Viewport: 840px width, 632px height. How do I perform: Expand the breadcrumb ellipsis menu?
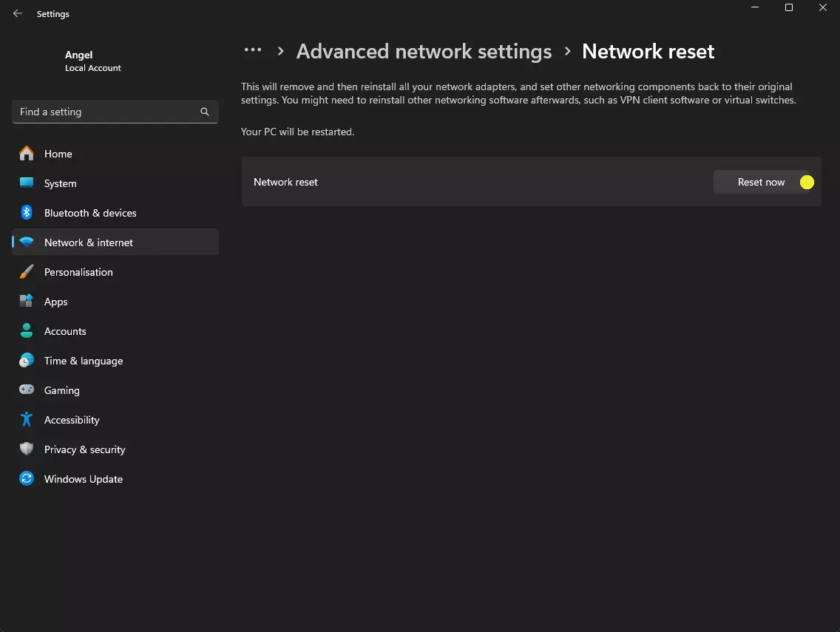tap(253, 50)
